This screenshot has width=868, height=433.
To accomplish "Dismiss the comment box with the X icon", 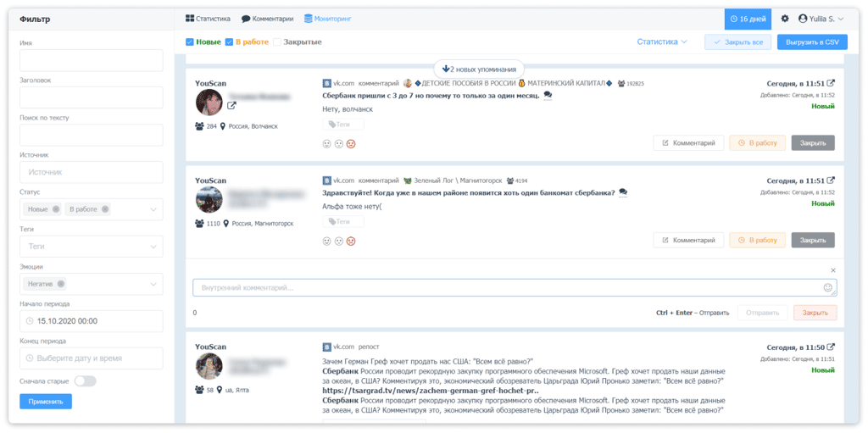I will (x=833, y=270).
